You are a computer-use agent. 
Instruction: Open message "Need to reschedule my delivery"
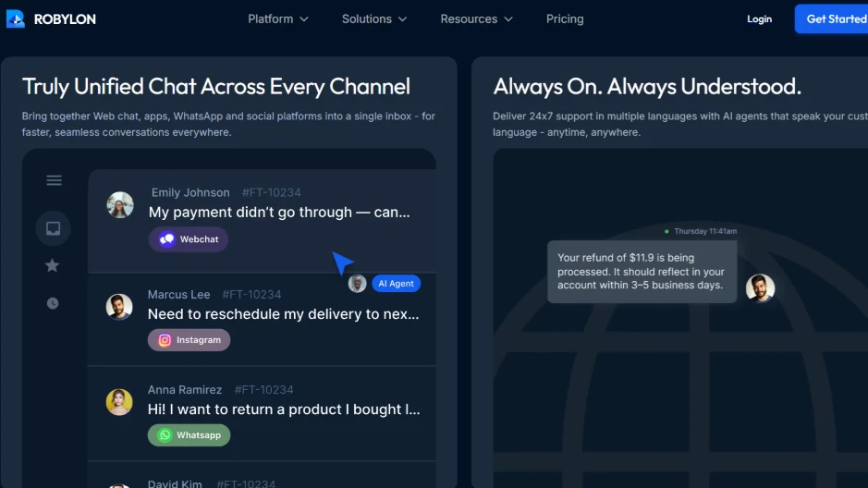click(284, 313)
